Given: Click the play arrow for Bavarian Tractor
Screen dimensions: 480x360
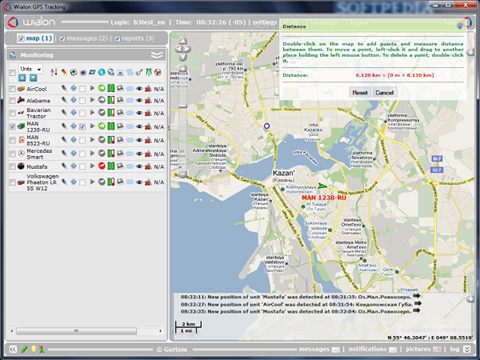Looking at the screenshot, I should click(x=92, y=113).
